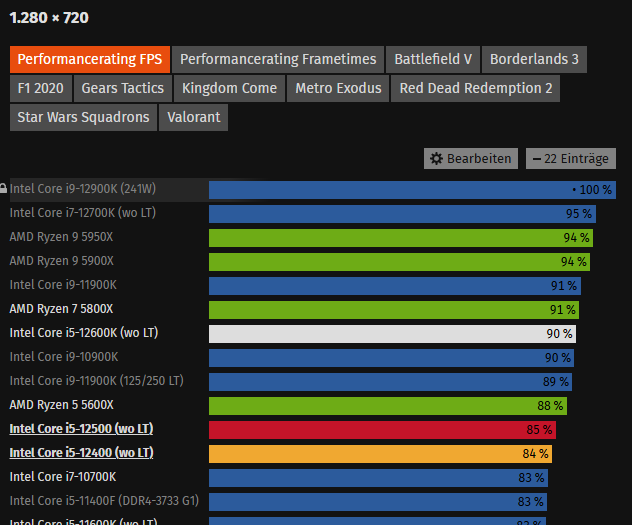
Task: Open the Battlefield V tab
Action: coord(433,59)
